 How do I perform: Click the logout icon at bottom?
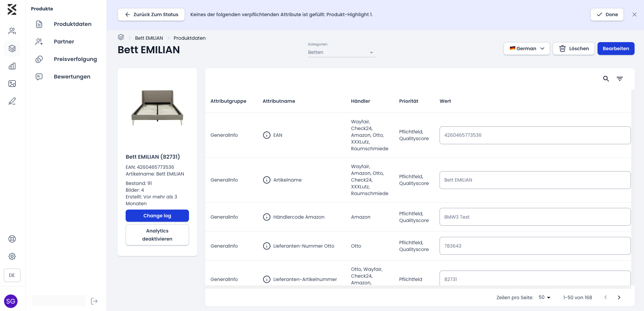[x=94, y=301]
